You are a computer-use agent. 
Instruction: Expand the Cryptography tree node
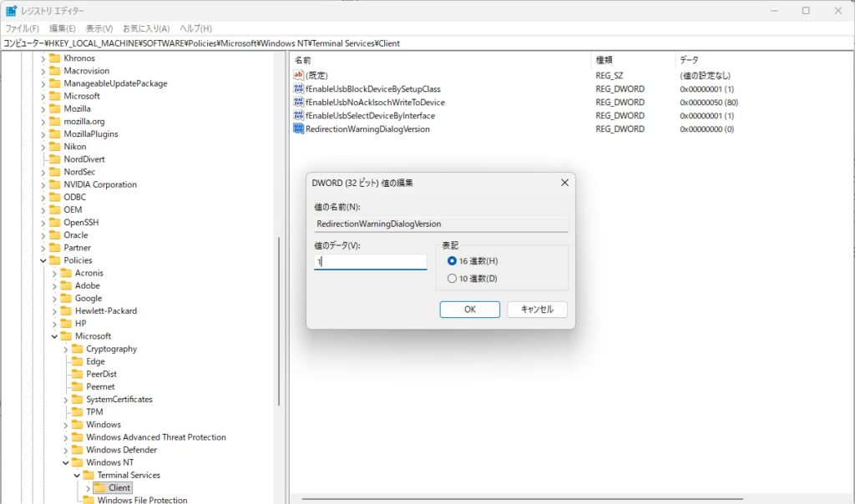point(66,349)
